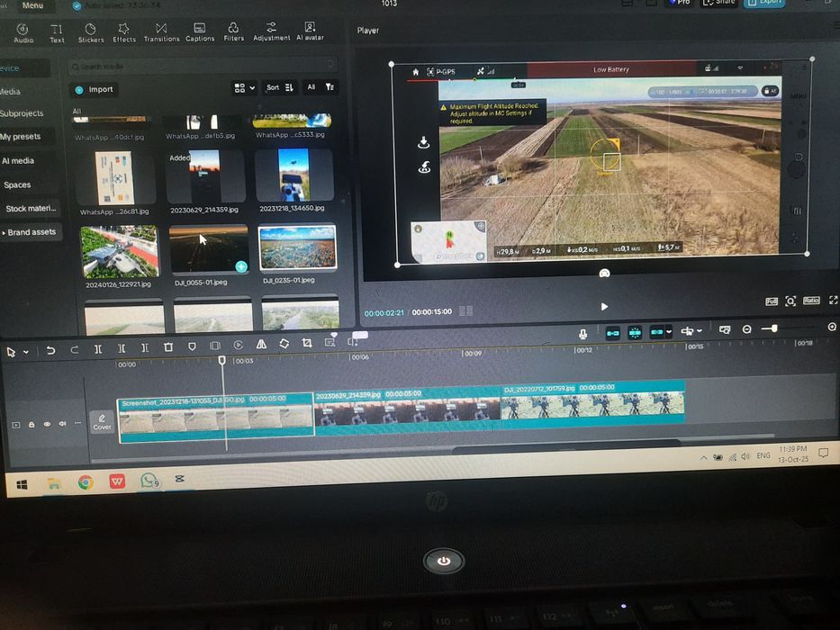Screen dimensions: 840x630
Task: Click the Delete right split tool
Action: coord(145,348)
